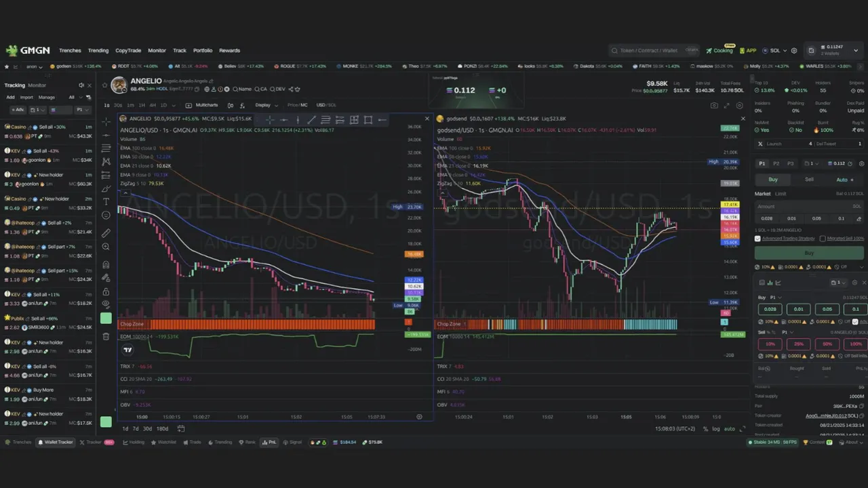Select the 180d range button
Image resolution: width=868 pixels, height=488 pixels.
point(162,428)
